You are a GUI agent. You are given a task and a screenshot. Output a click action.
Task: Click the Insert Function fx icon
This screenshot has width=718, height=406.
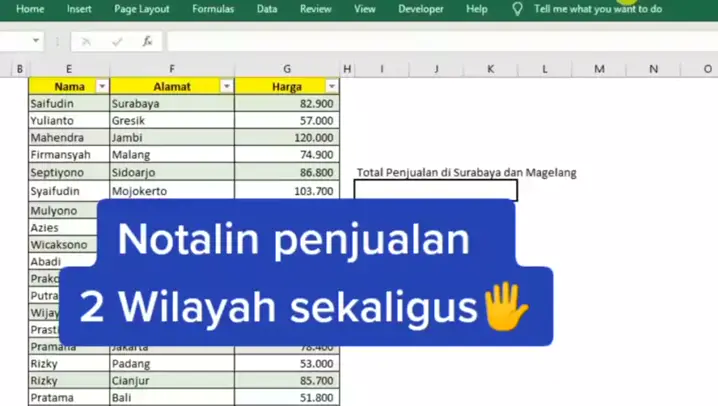pos(147,41)
